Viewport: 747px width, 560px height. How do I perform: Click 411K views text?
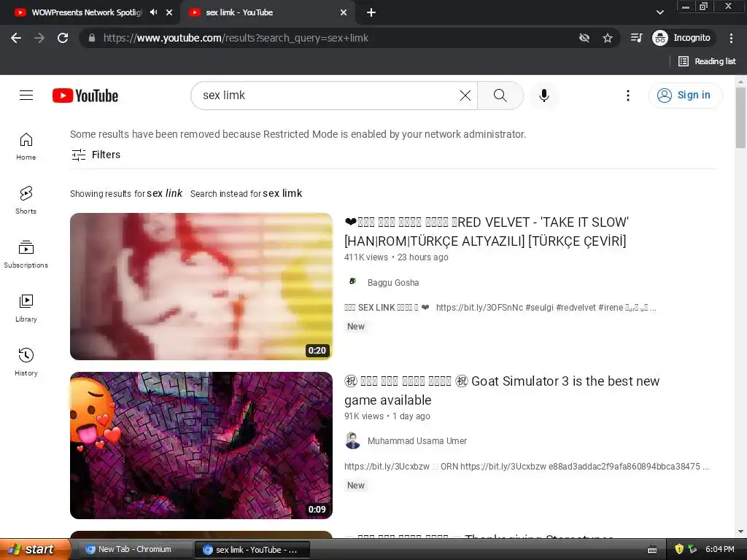(366, 257)
